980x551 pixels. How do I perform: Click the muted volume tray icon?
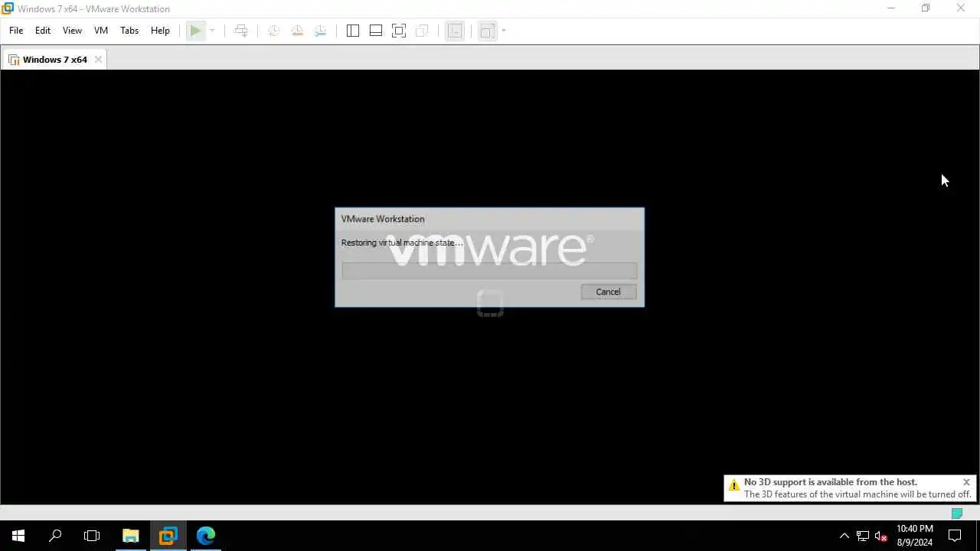point(881,536)
